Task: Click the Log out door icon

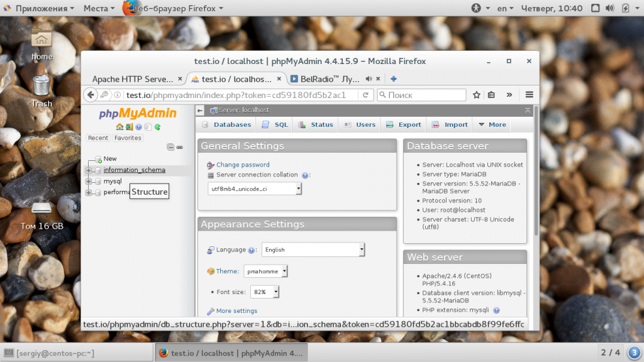Action: click(130, 127)
